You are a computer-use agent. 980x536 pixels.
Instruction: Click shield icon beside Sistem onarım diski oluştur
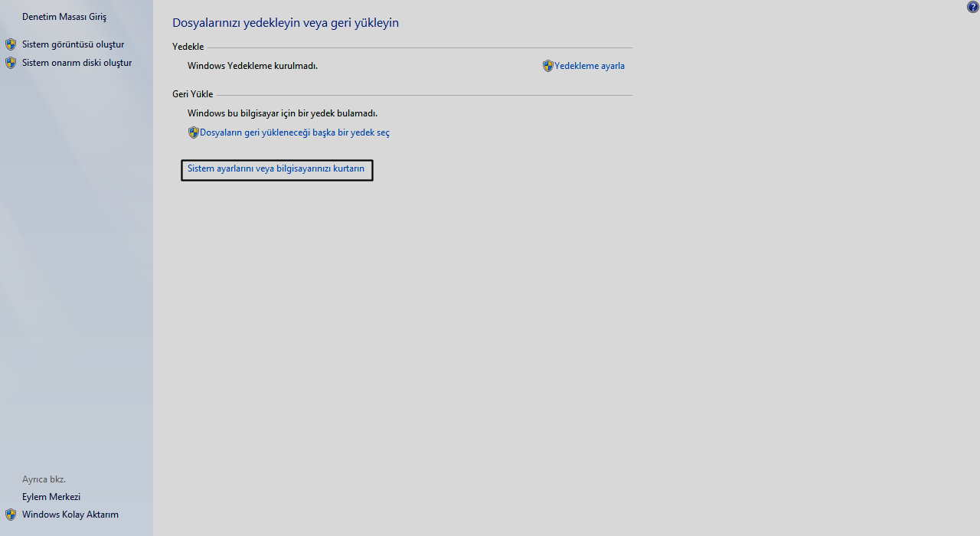click(11, 63)
